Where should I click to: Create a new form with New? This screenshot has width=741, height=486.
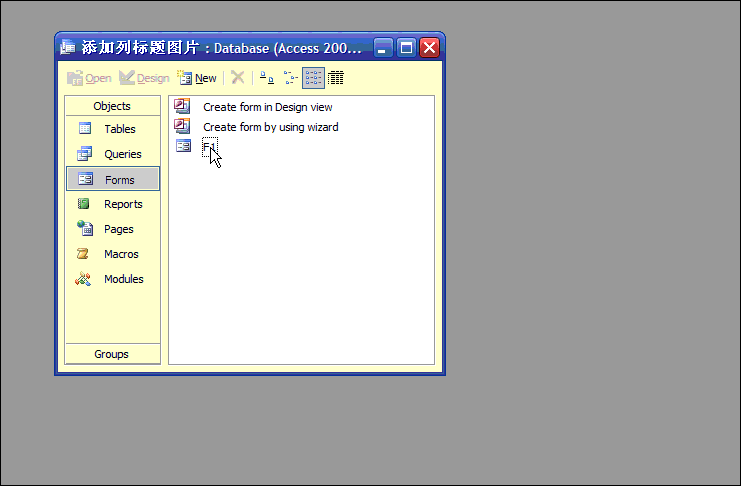point(197,78)
